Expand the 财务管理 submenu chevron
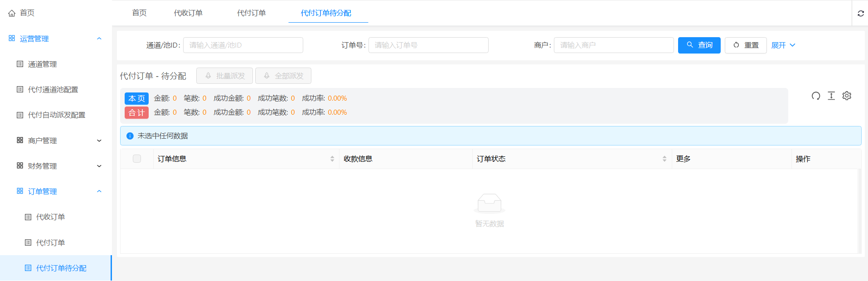The image size is (868, 281). pyautogui.click(x=99, y=166)
